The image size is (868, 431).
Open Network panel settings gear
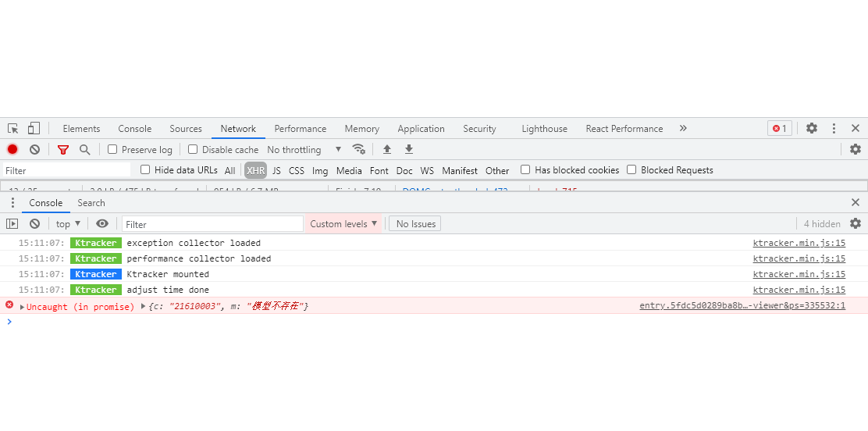pos(856,149)
